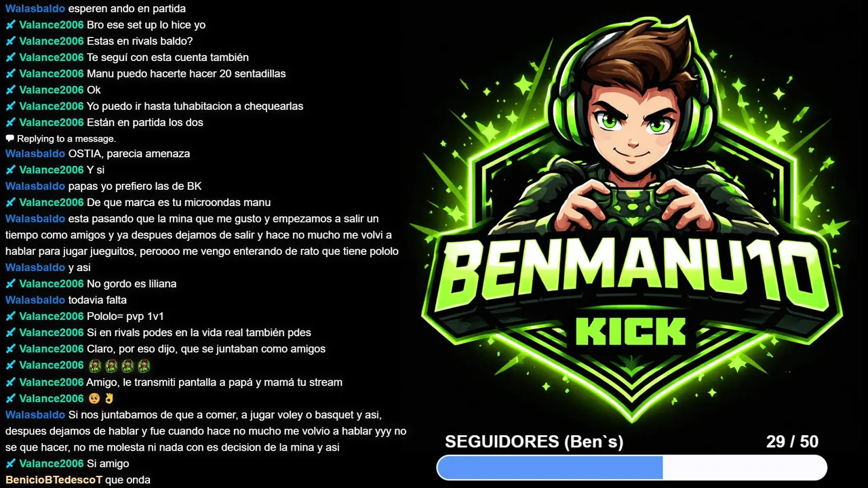Click the green KICK text in the logo

630,332
